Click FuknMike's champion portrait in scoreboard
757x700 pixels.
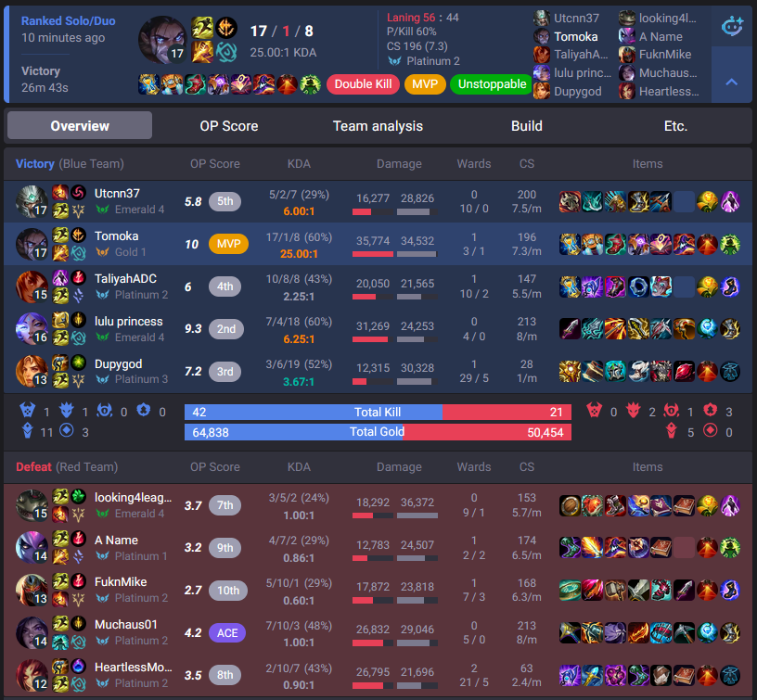[32, 590]
